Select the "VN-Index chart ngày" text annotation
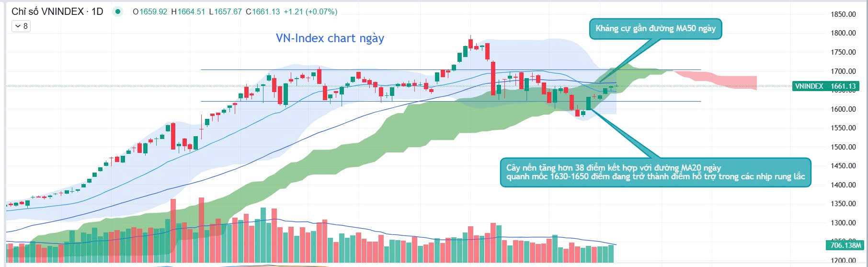This screenshot has height=267, width=868. [330, 38]
